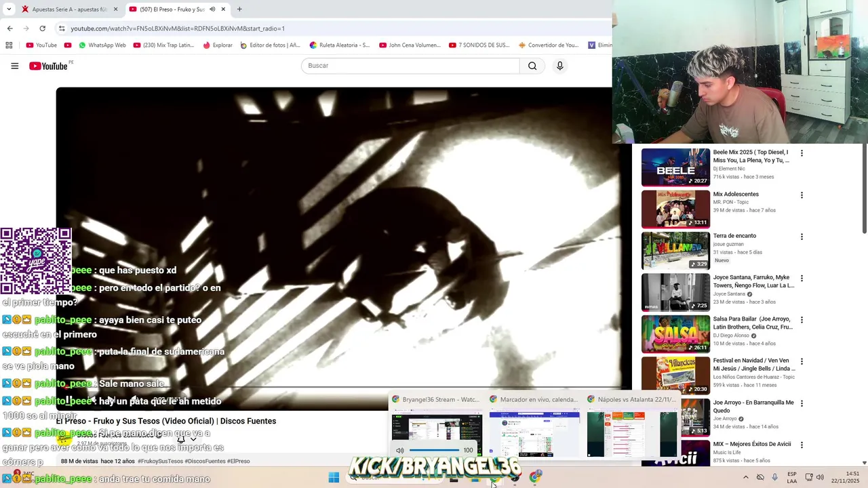Close the Apuestas Serie A tab
Screen dimensions: 868x488
[x=115, y=9]
